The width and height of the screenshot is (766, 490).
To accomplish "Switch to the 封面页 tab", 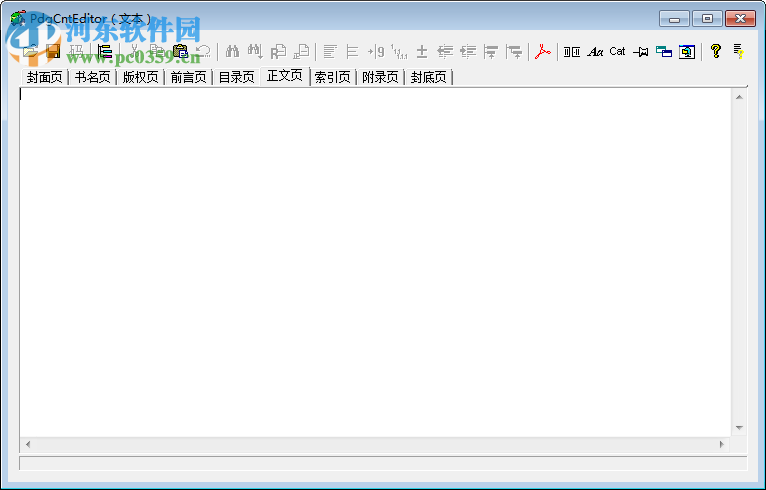I will pyautogui.click(x=44, y=77).
